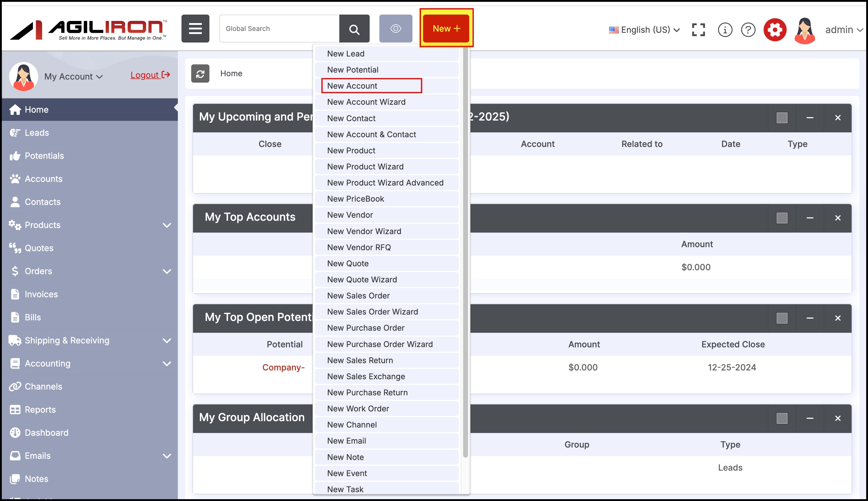Open Reports in the sidebar

[x=90, y=409]
